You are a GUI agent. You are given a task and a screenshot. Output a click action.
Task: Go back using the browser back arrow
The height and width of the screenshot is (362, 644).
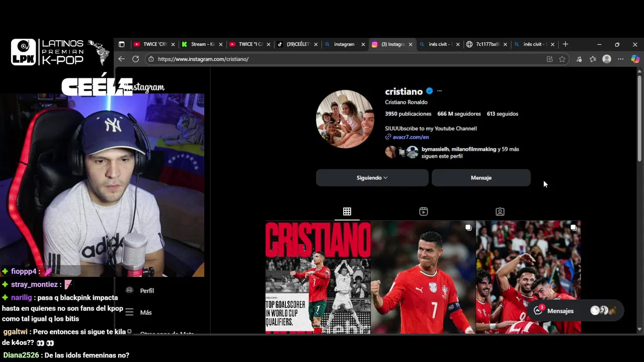(x=121, y=59)
